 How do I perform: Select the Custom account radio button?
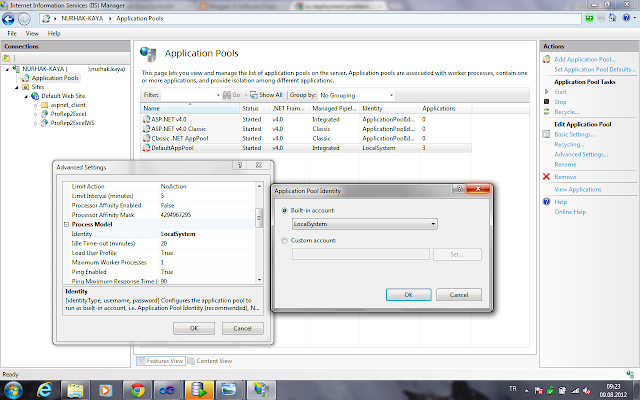[x=284, y=240]
